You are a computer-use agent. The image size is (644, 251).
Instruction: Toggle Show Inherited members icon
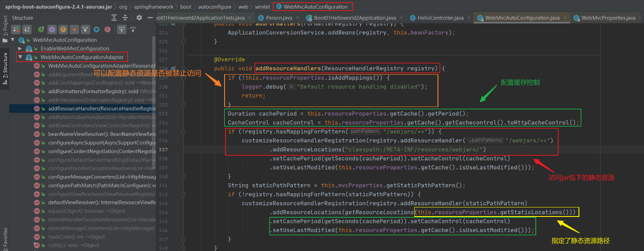tap(41, 29)
